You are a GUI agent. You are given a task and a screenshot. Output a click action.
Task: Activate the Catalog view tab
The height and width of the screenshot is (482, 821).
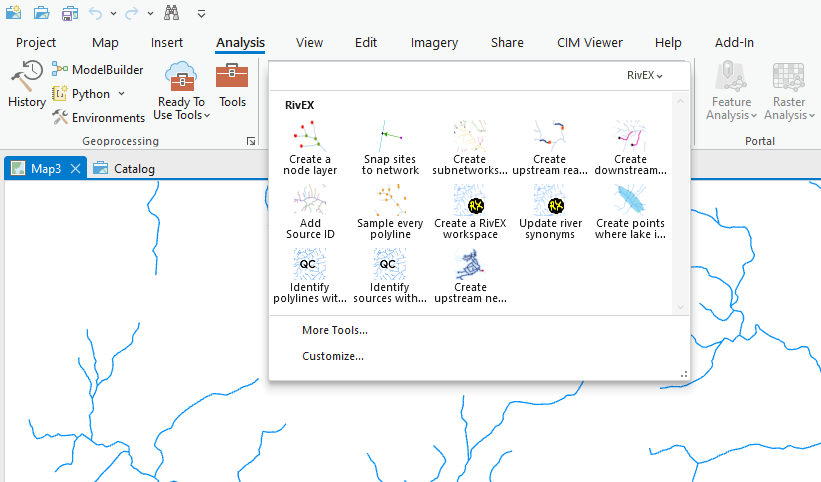point(124,169)
